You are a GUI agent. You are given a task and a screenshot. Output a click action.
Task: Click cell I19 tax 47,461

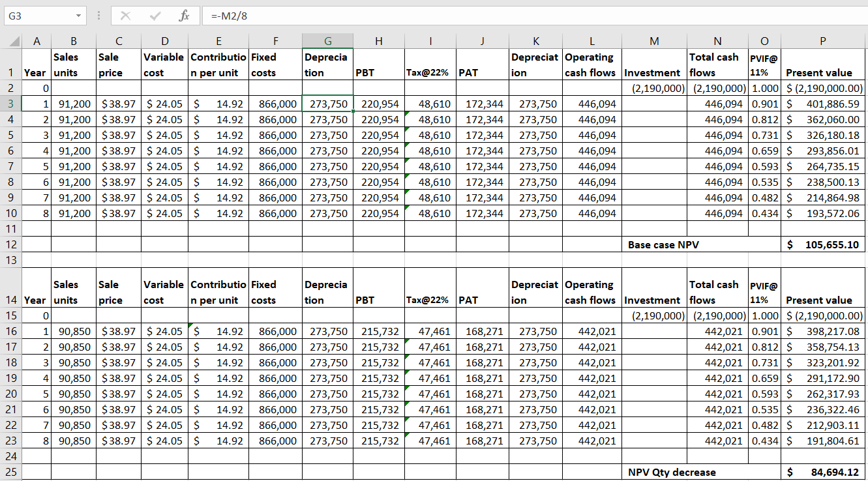point(430,378)
